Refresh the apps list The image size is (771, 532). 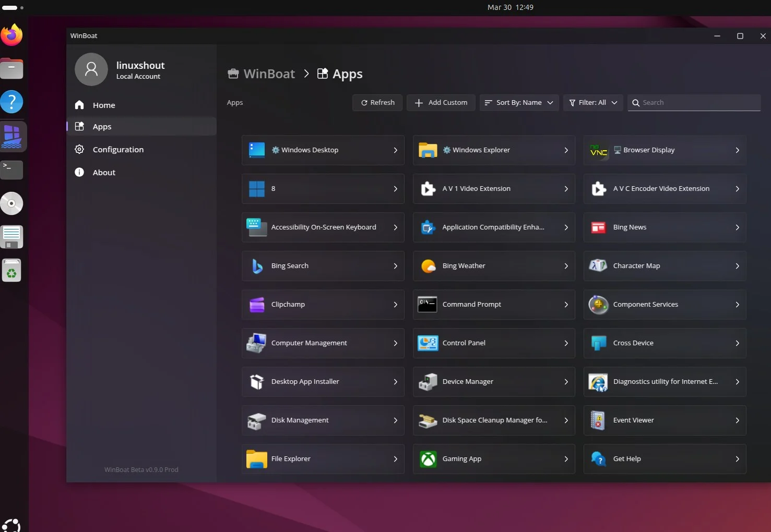(x=377, y=103)
